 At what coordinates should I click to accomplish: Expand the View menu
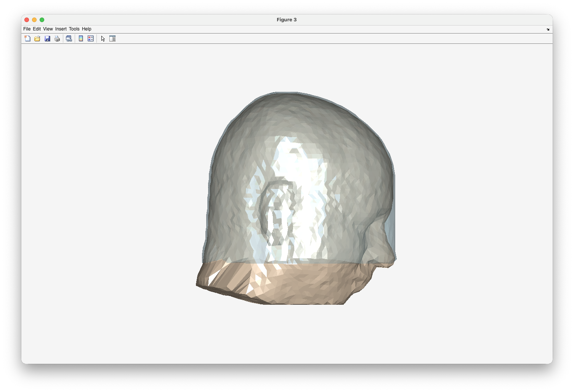[x=48, y=29]
